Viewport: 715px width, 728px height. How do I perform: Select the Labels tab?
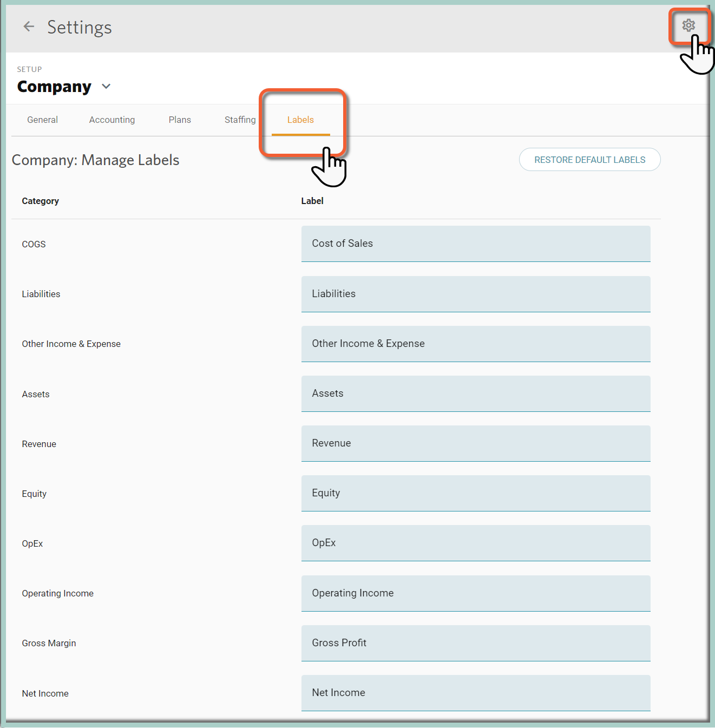click(x=300, y=120)
